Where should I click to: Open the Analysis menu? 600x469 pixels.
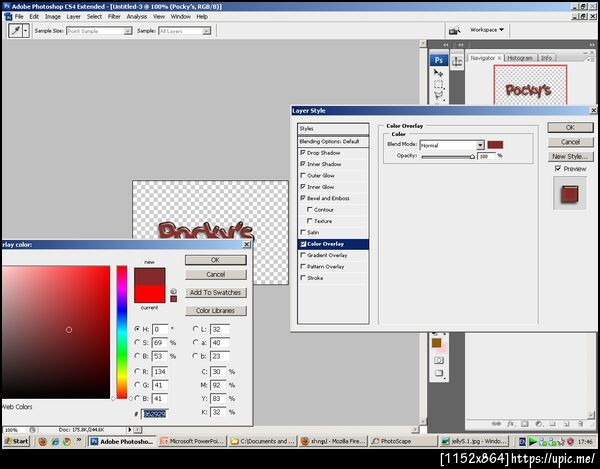pyautogui.click(x=137, y=16)
